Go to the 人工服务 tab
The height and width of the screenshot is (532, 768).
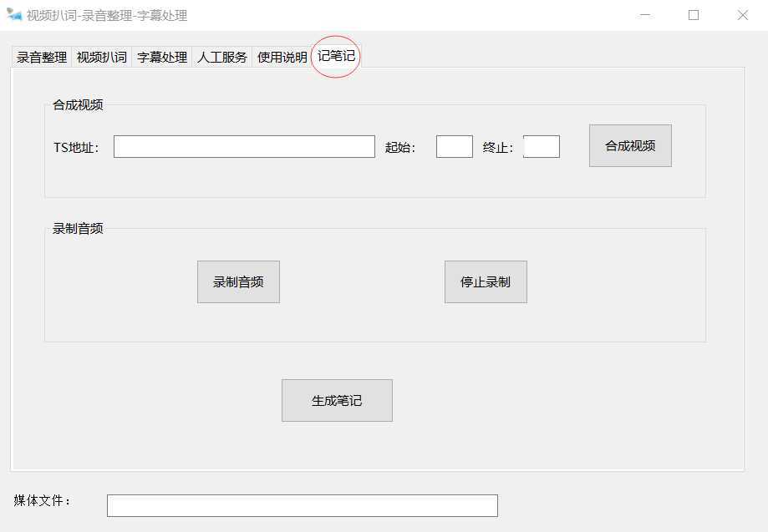click(x=222, y=58)
